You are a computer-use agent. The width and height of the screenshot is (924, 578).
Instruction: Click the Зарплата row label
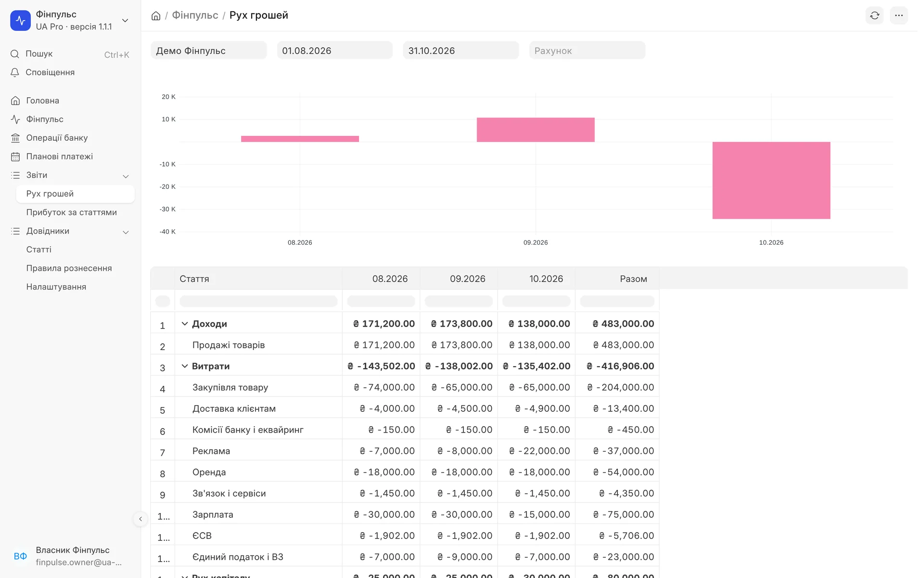(x=213, y=514)
